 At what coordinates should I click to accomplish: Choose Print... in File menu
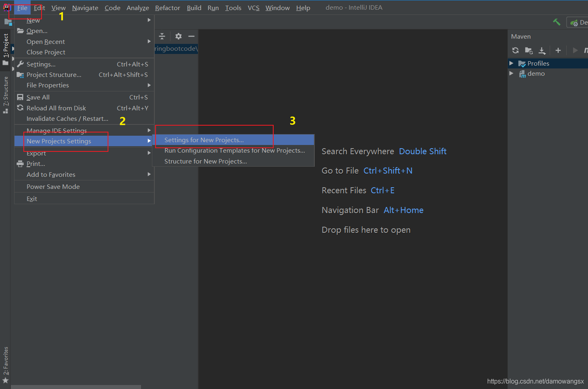(84, 163)
